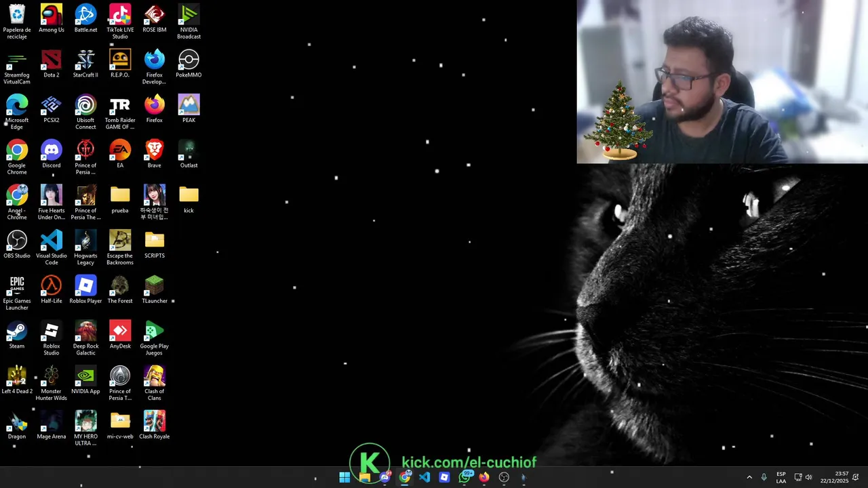Select the Mage Arena icon
Viewport: 868px width, 488px height.
pos(52,425)
